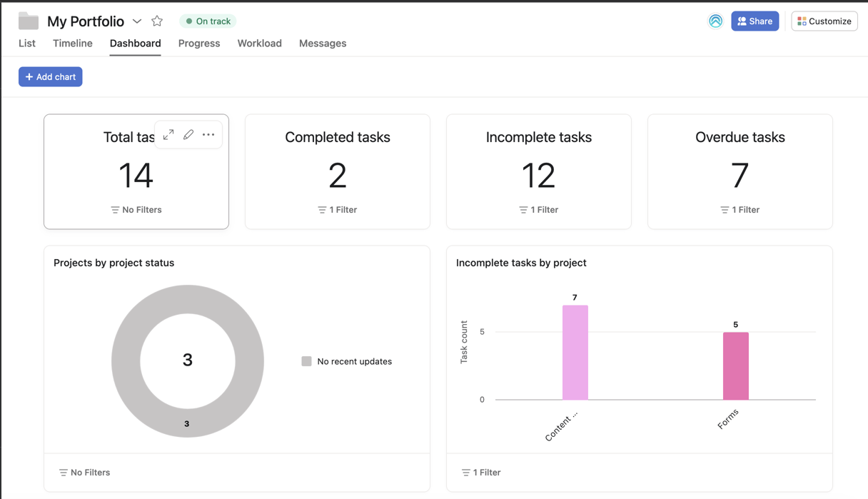Click the filter icon under Completed tasks
The image size is (868, 499).
(323, 209)
